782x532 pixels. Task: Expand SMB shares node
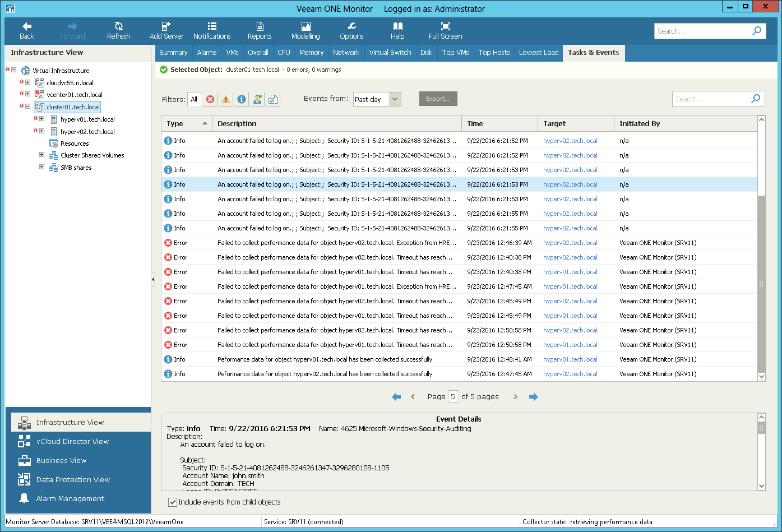[42, 167]
